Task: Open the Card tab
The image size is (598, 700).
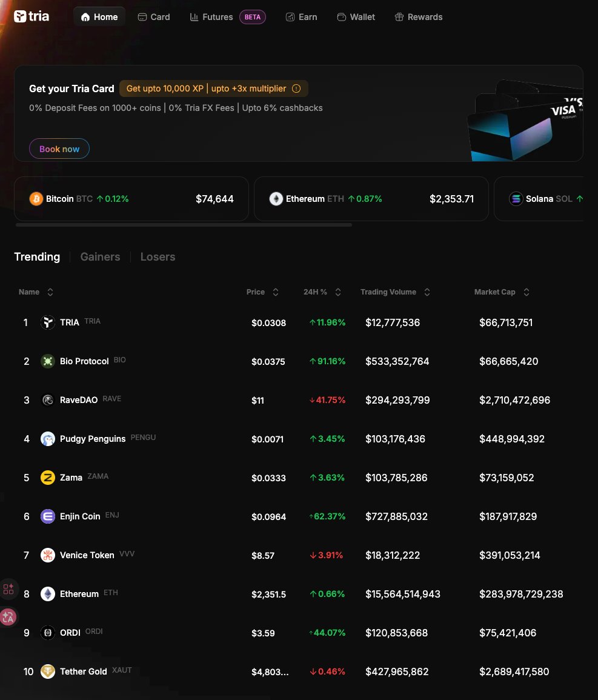Action: coord(154,17)
